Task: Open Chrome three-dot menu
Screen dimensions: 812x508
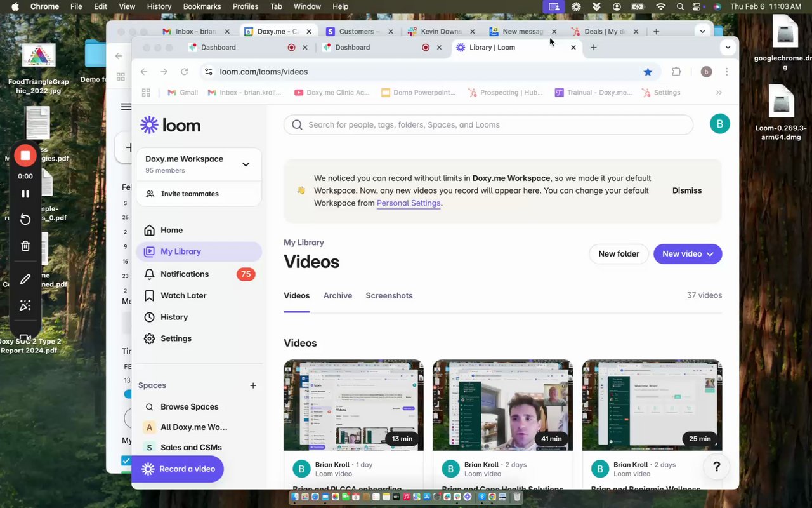Action: [x=727, y=72]
